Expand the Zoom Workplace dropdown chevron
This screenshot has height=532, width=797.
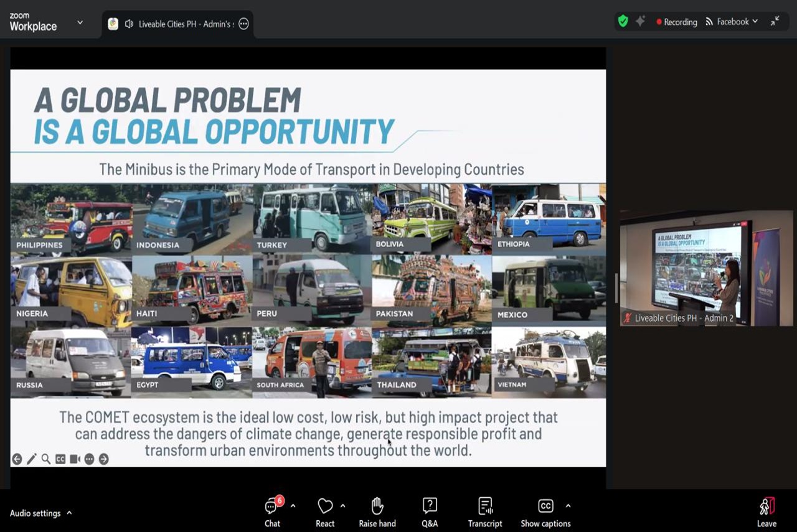point(80,22)
